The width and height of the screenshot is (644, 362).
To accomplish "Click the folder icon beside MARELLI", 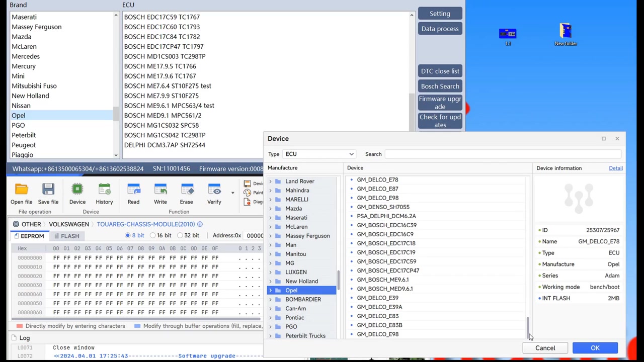I will [278, 200].
